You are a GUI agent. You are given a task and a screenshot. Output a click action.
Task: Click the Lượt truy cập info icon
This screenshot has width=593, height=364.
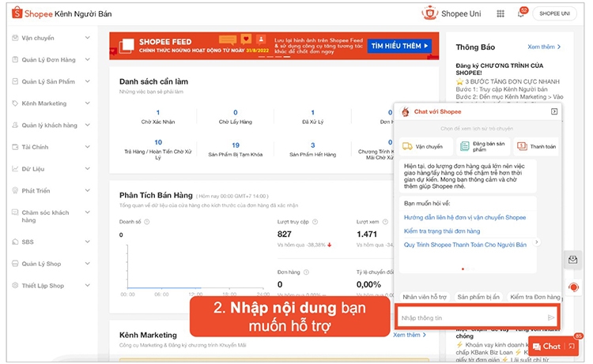pyautogui.click(x=315, y=222)
